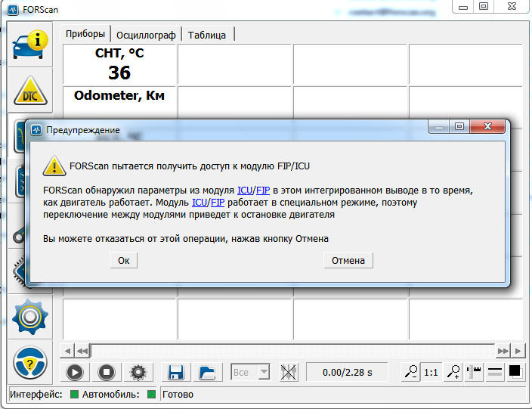Image resolution: width=532 pixels, height=409 pixels.
Task: Open the second FIP link after Модуль
Action: 218,203
